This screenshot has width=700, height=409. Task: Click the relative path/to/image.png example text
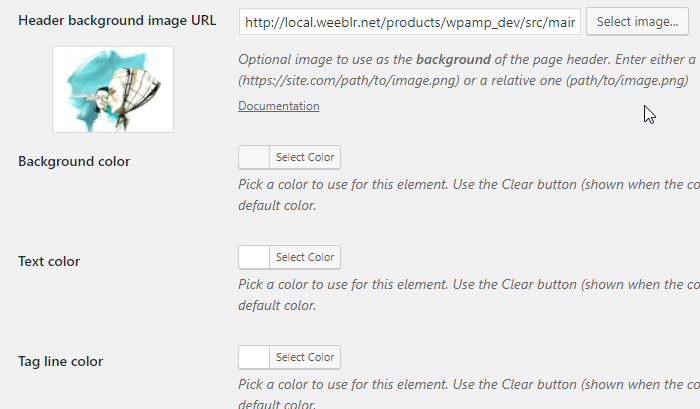pyautogui.click(x=627, y=81)
